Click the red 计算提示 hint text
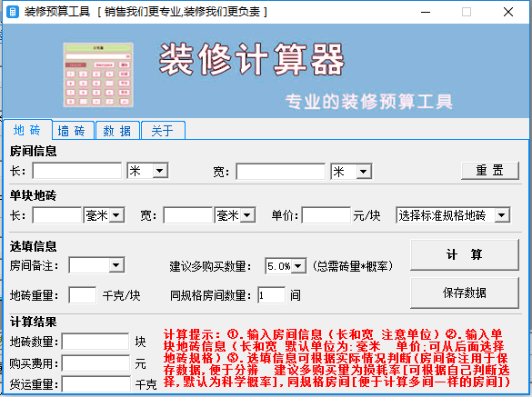This screenshot has height=397, width=532. [x=336, y=358]
